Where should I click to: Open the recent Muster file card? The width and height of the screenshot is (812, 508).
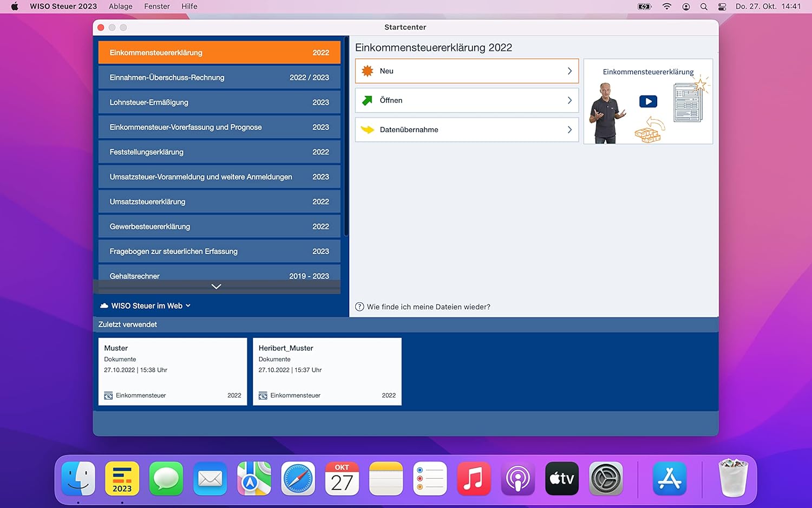point(173,372)
